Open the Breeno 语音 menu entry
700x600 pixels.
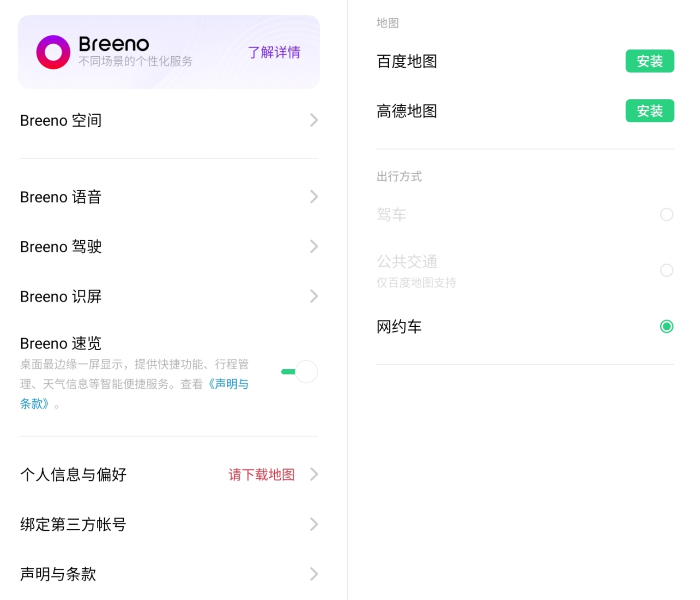[169, 197]
